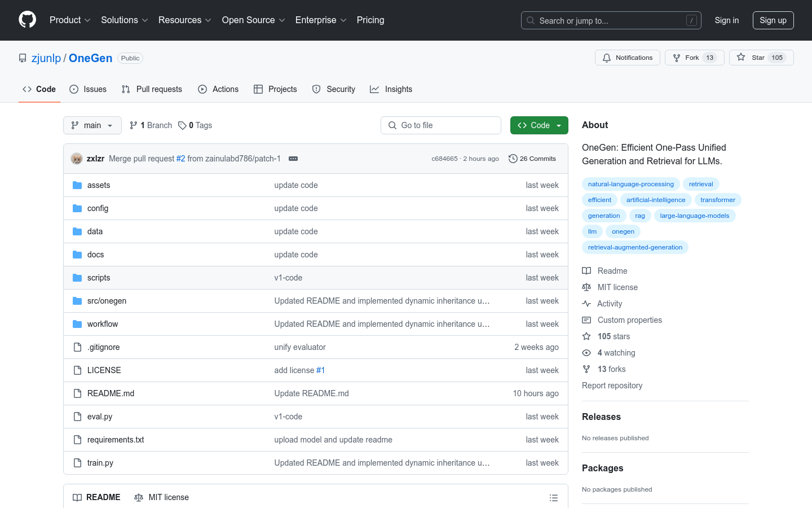The image size is (812, 508).
Task: Switch to the Issues tab
Action: [x=88, y=89]
